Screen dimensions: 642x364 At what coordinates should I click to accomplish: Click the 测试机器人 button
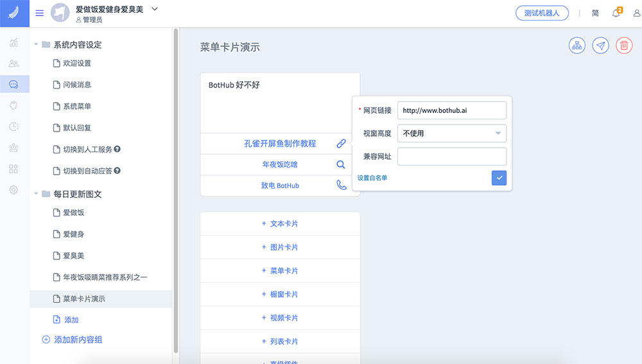(542, 13)
